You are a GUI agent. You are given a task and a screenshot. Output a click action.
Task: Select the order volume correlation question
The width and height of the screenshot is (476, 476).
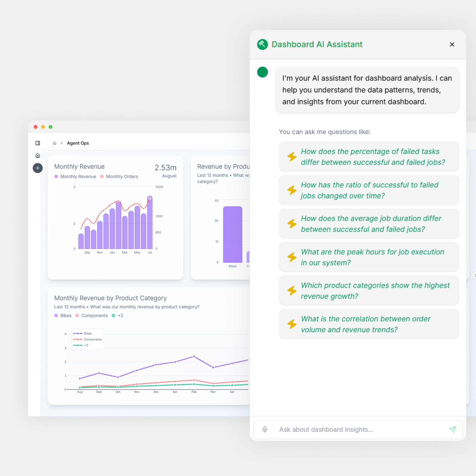[x=369, y=324]
